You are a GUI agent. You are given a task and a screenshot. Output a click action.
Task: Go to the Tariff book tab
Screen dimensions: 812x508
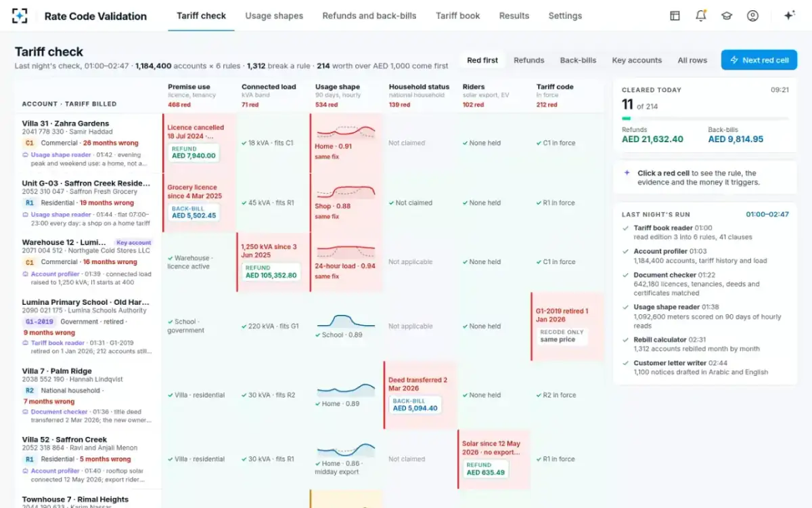click(x=458, y=16)
